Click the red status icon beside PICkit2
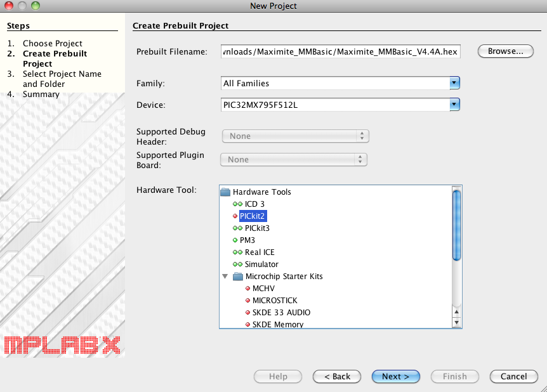 (235, 216)
